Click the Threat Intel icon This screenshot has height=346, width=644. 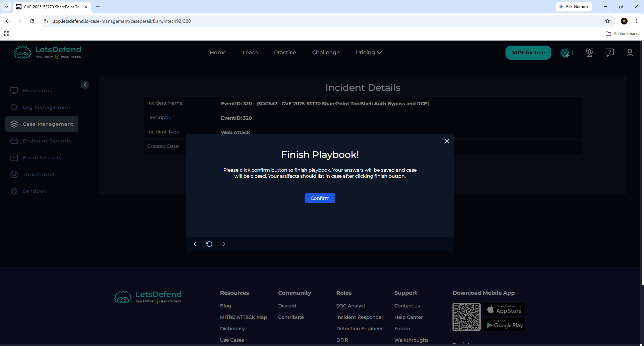point(14,174)
